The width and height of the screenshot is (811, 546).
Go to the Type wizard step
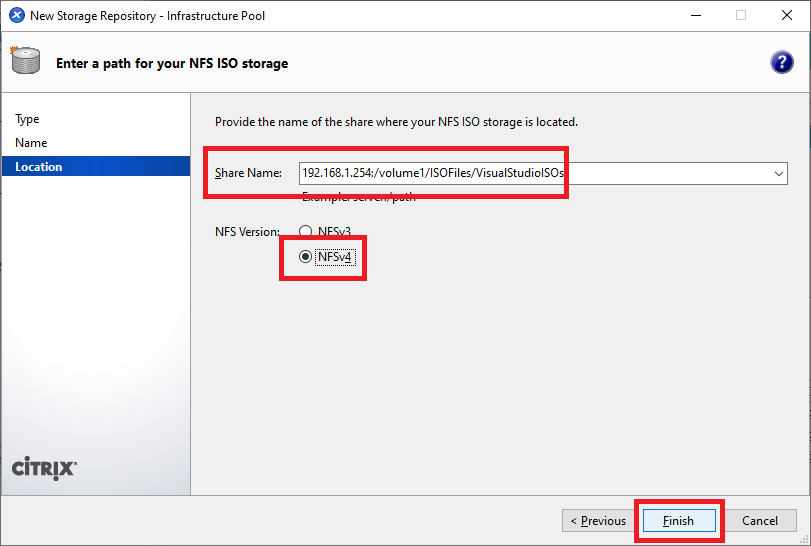27,119
